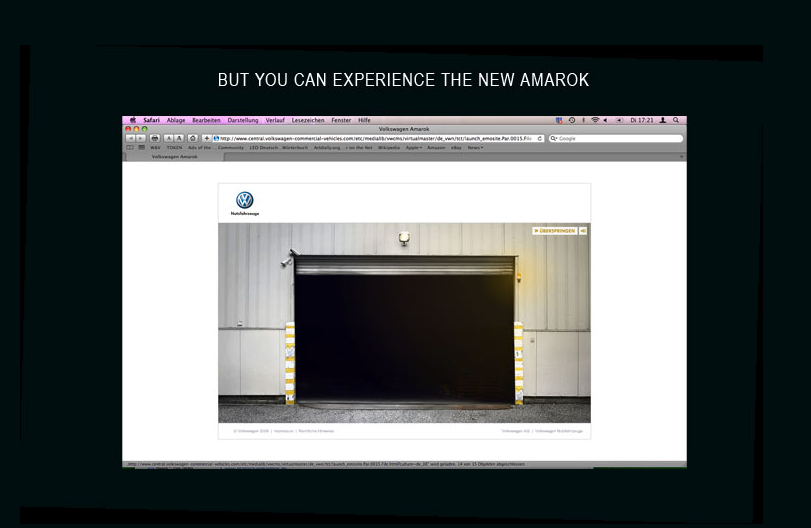Open the Community bookmark
The height and width of the screenshot is (528, 811).
(231, 148)
